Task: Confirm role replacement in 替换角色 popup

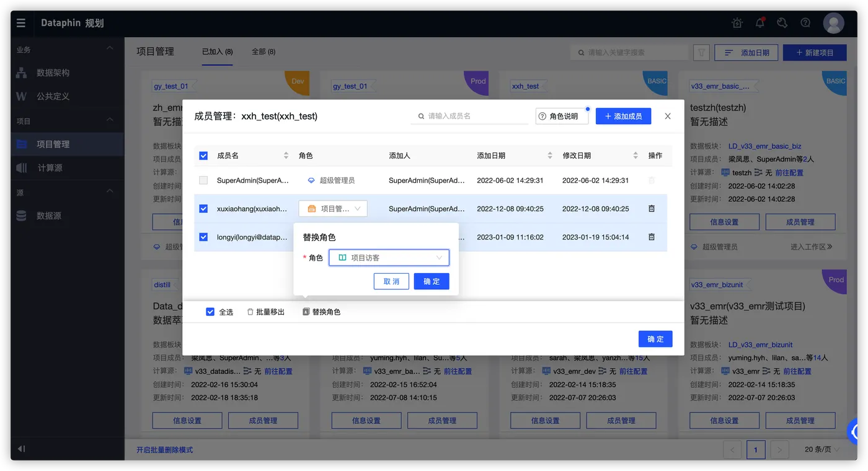Action: pyautogui.click(x=432, y=281)
